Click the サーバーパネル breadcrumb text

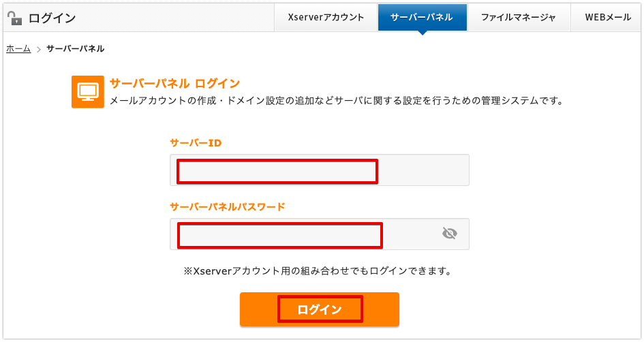pyautogui.click(x=76, y=49)
